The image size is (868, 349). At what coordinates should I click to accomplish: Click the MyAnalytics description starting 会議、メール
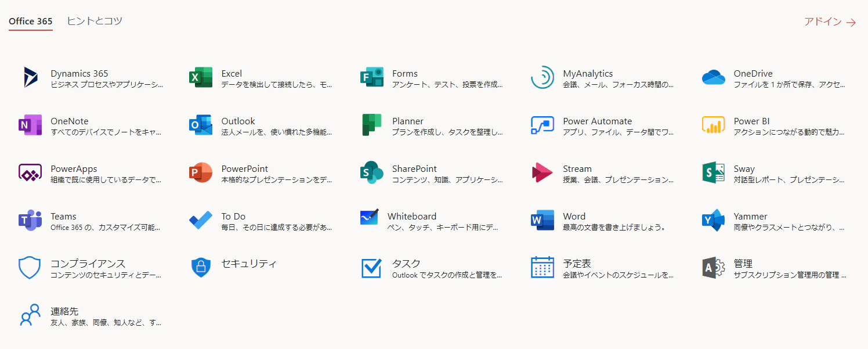(x=619, y=84)
